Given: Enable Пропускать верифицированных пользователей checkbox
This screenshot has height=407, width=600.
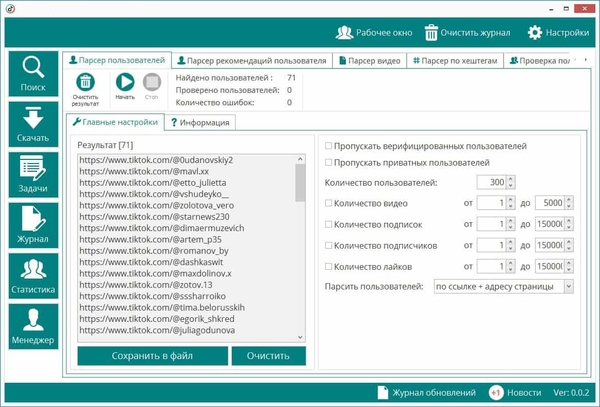Looking at the screenshot, I should tap(330, 147).
